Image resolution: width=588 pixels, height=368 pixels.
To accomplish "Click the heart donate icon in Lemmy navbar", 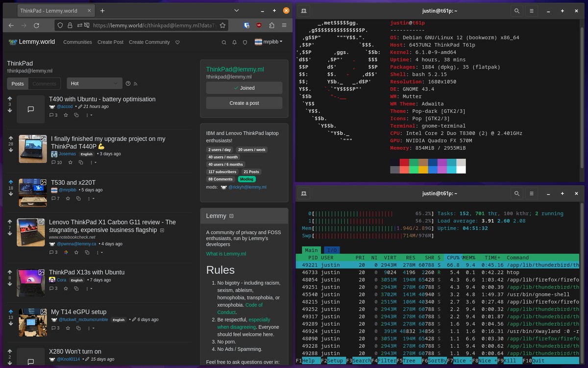I will (x=177, y=42).
